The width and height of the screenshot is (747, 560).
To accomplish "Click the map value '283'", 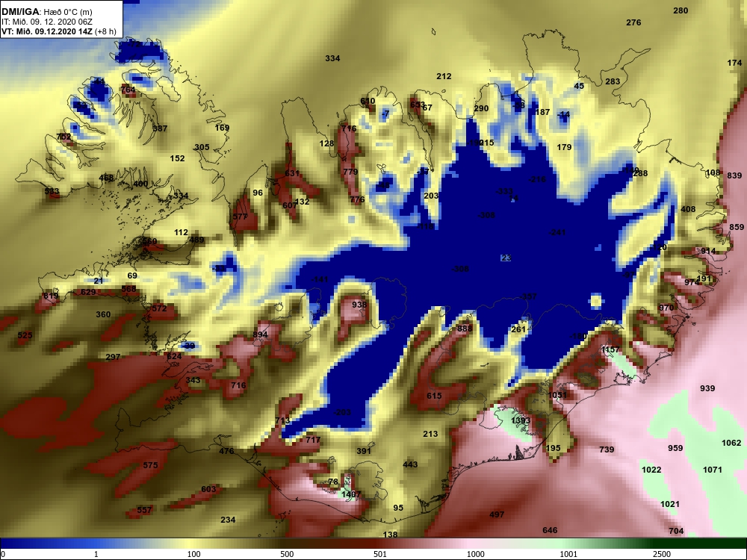I will click(x=613, y=81).
